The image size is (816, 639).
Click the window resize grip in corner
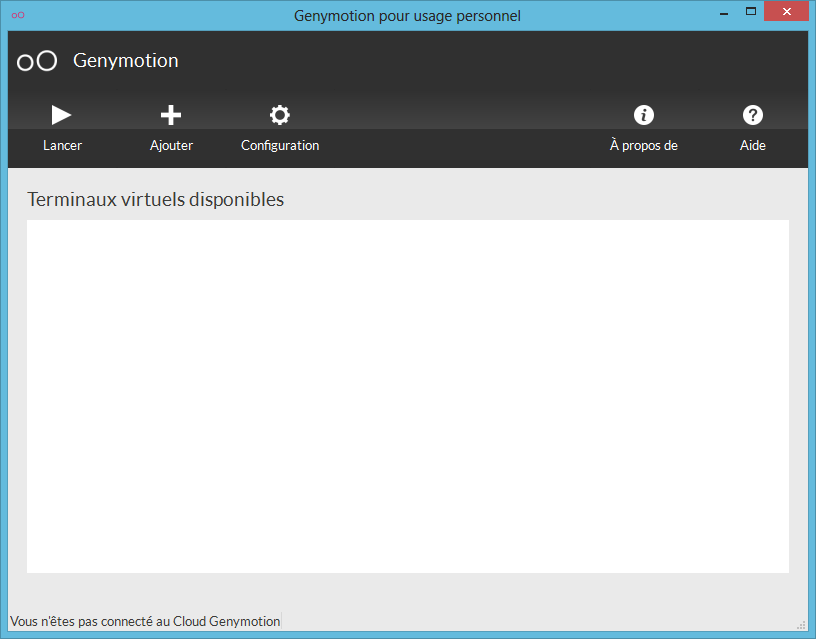801,625
